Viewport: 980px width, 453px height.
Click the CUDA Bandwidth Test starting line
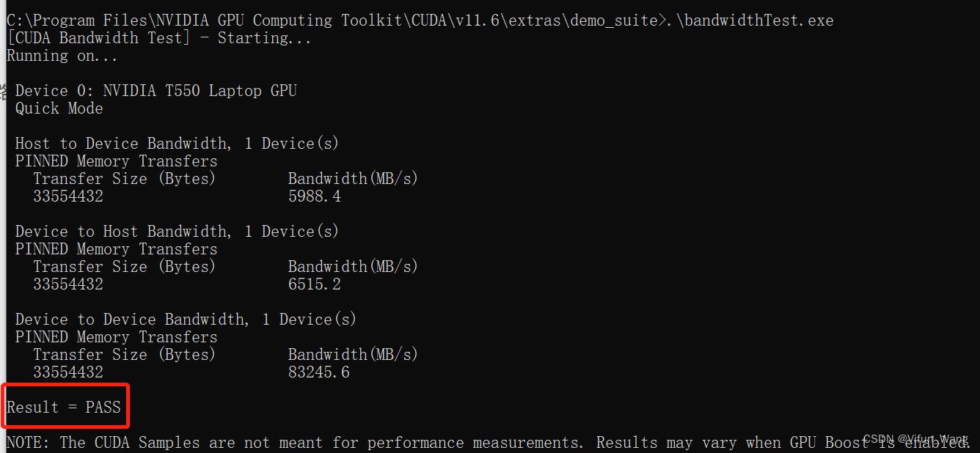click(x=159, y=38)
